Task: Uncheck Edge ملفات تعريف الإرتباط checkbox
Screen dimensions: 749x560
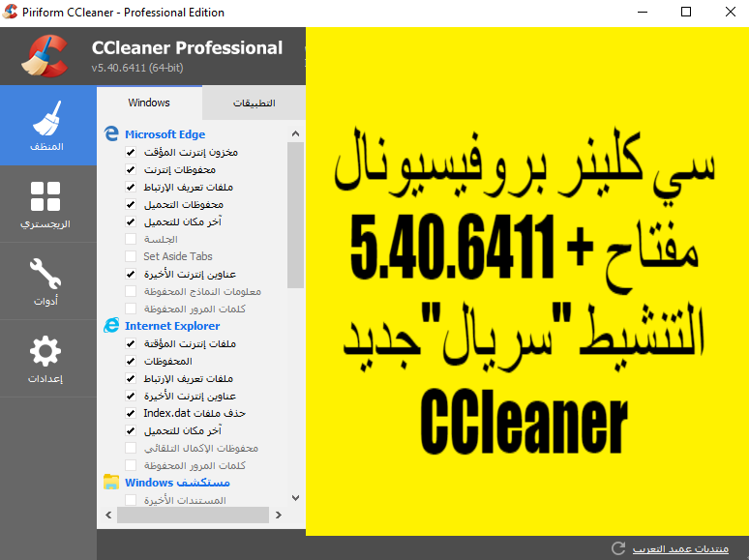Action: pos(131,187)
